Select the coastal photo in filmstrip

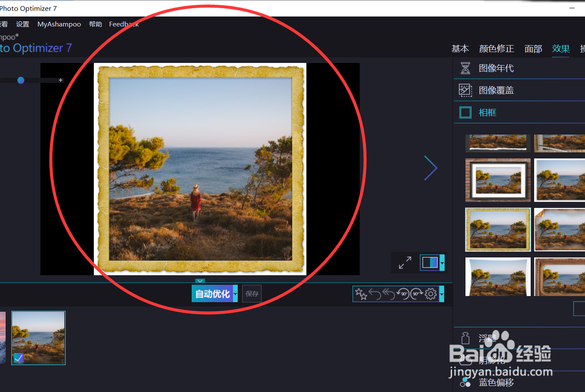coord(38,338)
